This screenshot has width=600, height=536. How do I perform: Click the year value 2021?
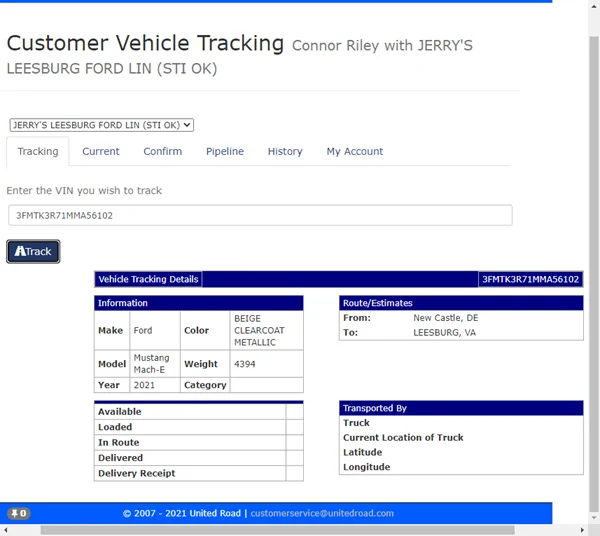144,385
